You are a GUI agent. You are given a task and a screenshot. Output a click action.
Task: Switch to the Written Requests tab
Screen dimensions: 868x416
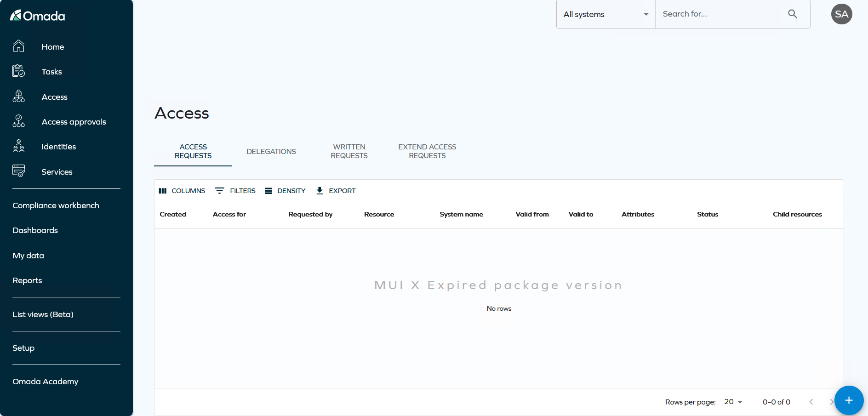349,151
